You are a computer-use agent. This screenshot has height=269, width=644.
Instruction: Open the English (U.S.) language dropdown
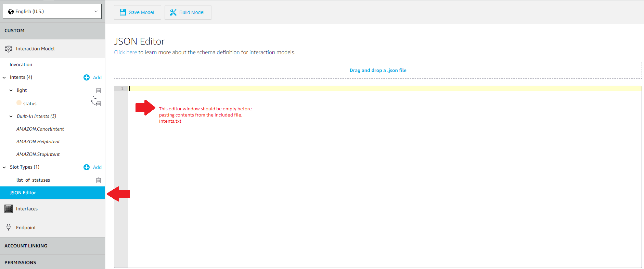click(52, 11)
